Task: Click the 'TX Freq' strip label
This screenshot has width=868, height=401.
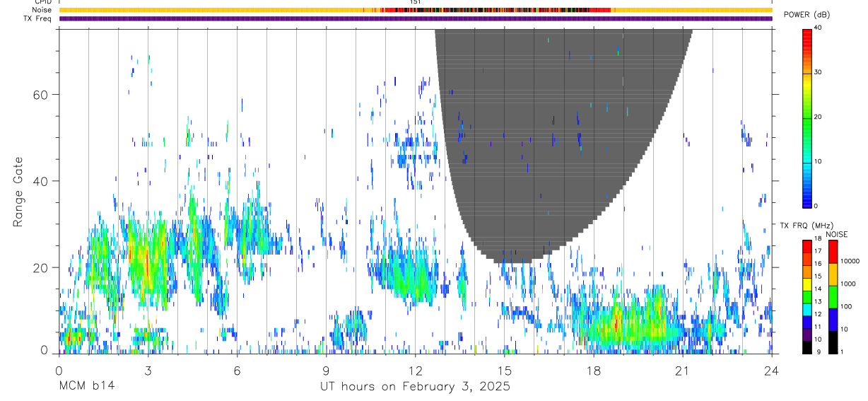Action: [38, 18]
